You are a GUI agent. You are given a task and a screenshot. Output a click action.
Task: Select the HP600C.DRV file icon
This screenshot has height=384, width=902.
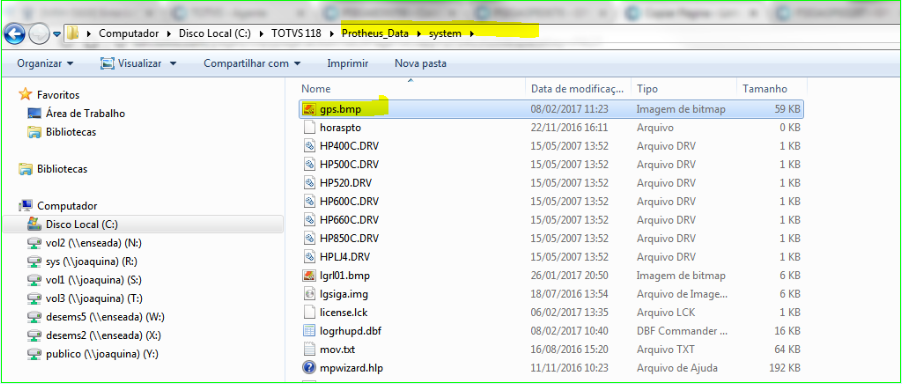tap(309, 201)
